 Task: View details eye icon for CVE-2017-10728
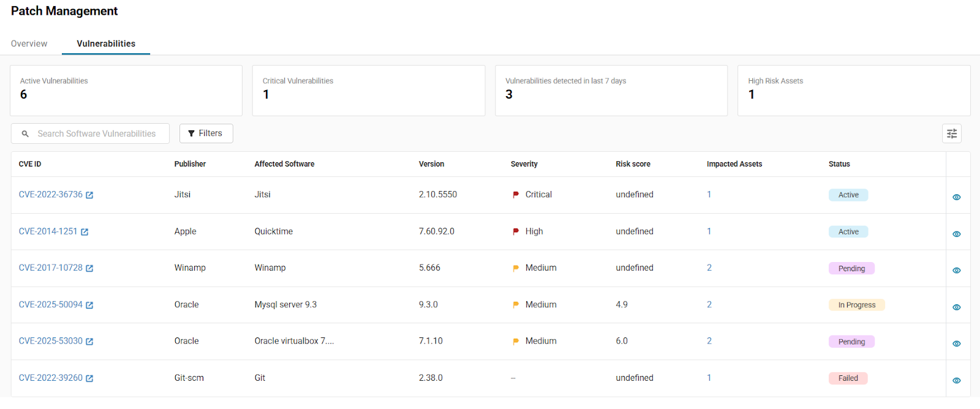[x=957, y=270]
